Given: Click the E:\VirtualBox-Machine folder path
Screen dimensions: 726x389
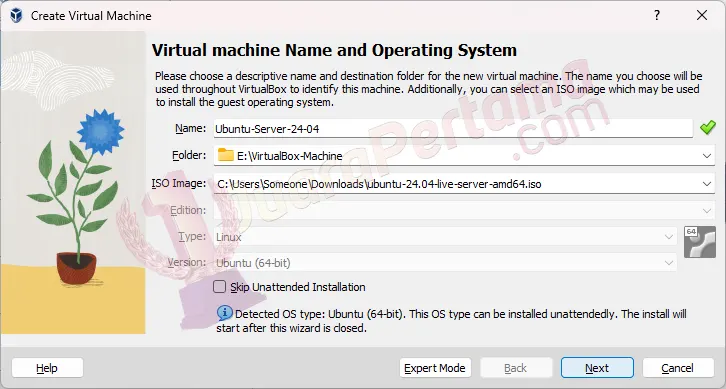Looking at the screenshot, I should coord(290,156).
